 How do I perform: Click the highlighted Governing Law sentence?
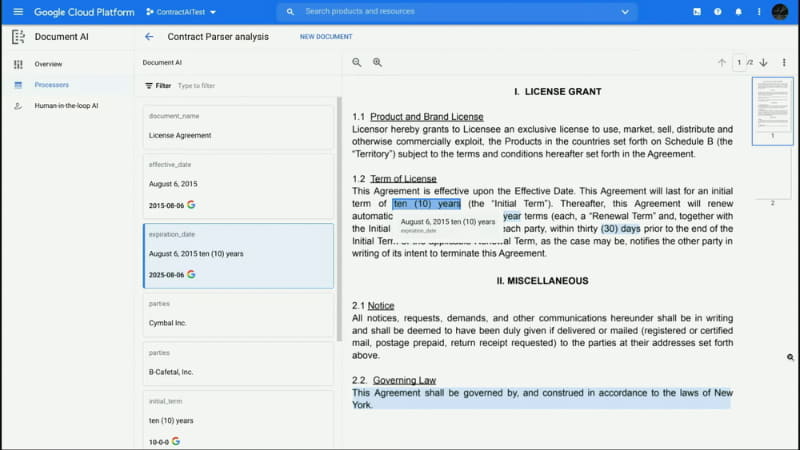coord(542,399)
